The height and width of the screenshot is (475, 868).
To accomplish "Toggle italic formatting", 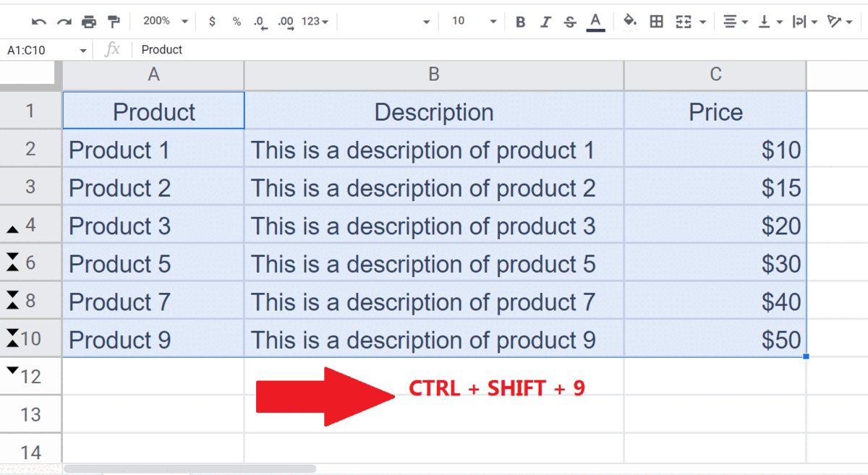I will pyautogui.click(x=545, y=22).
